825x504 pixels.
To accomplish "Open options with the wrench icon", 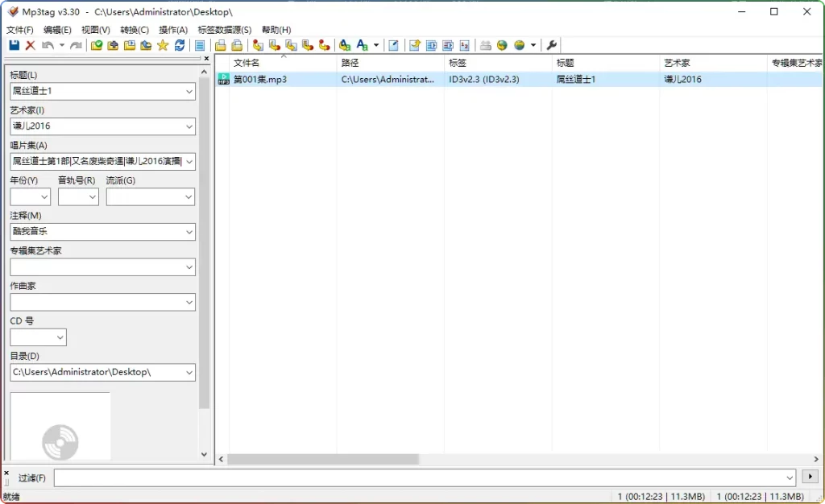I will (x=551, y=45).
